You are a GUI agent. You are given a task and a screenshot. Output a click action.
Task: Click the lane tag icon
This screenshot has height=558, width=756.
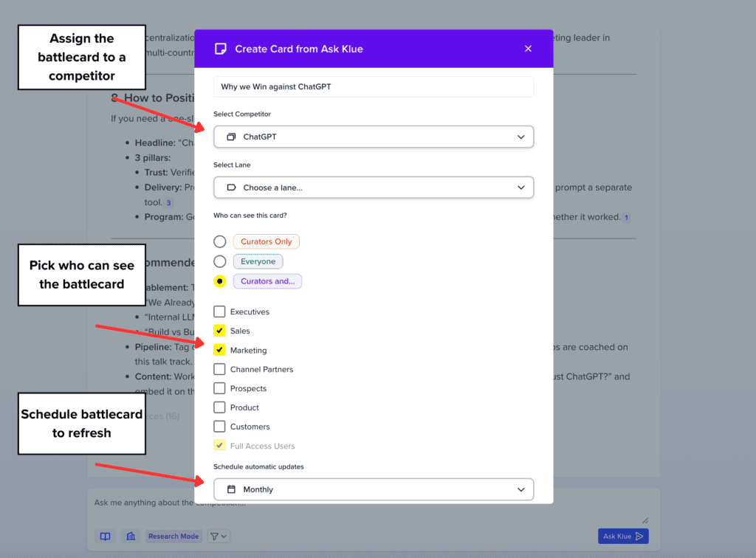pos(231,187)
